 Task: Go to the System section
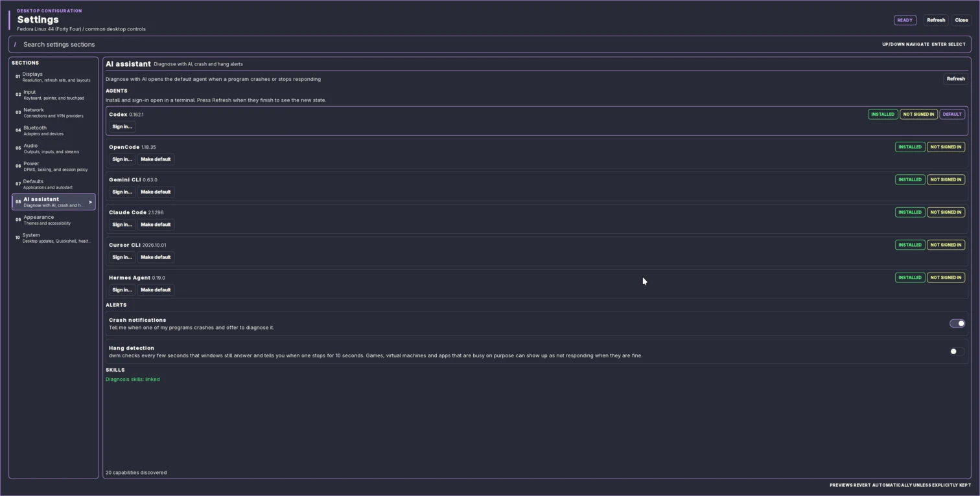tap(54, 238)
